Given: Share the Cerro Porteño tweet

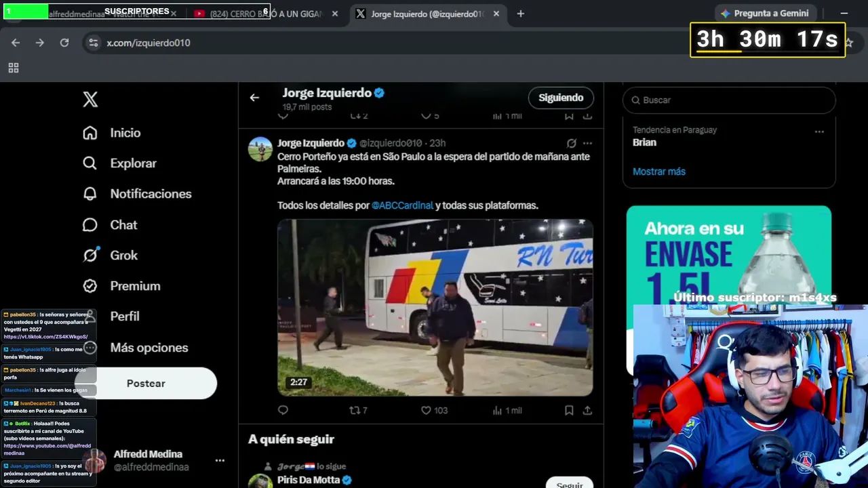Looking at the screenshot, I should pos(587,410).
